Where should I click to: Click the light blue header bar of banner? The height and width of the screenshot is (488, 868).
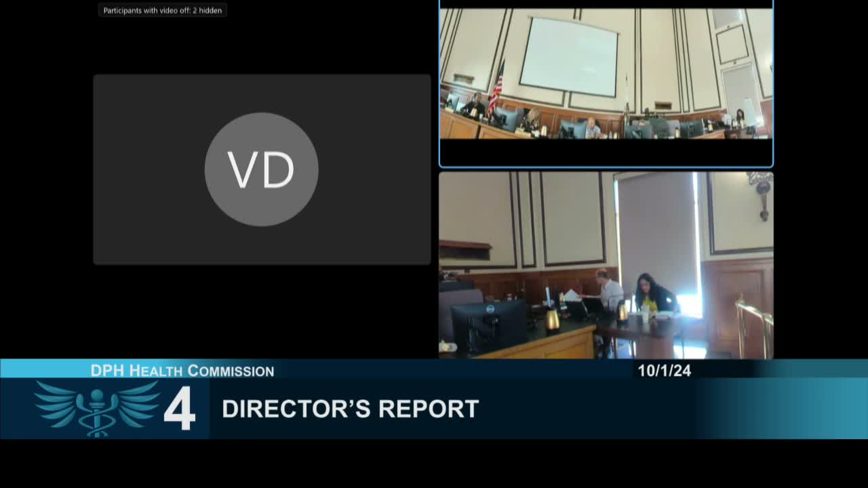click(434, 369)
